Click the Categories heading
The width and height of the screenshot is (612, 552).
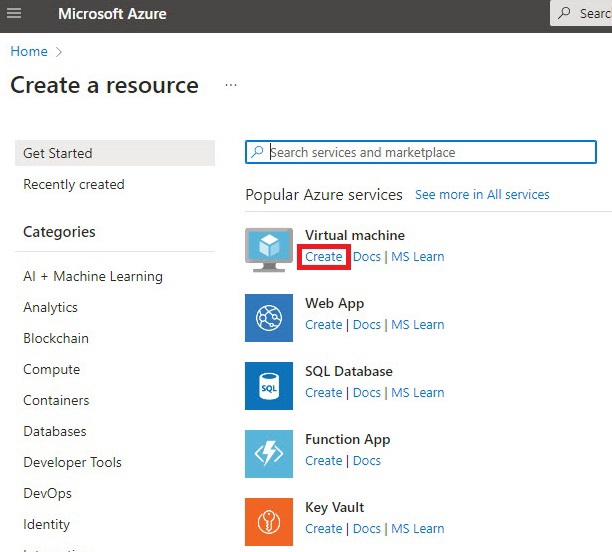[x=59, y=232]
